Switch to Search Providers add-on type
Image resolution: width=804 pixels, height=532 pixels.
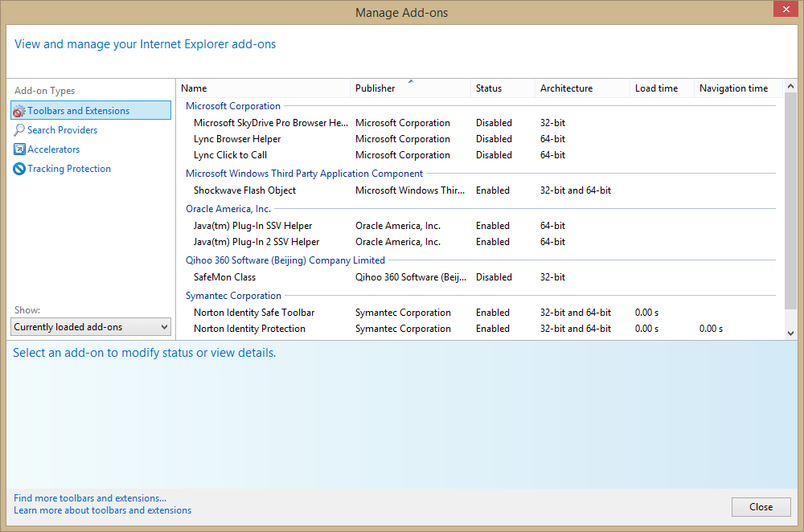pos(62,130)
